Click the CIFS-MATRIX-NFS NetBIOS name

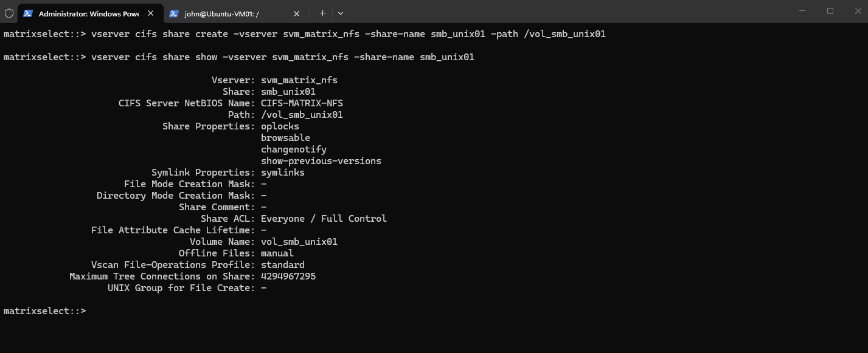click(x=302, y=103)
